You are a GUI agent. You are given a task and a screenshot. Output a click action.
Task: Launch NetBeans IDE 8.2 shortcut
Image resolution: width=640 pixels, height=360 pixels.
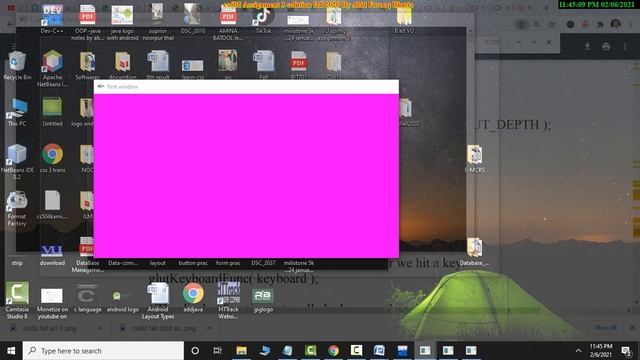[x=17, y=162]
